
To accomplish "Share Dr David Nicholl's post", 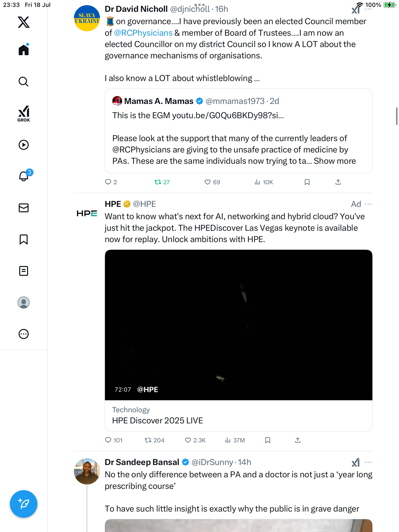I will coord(338,182).
